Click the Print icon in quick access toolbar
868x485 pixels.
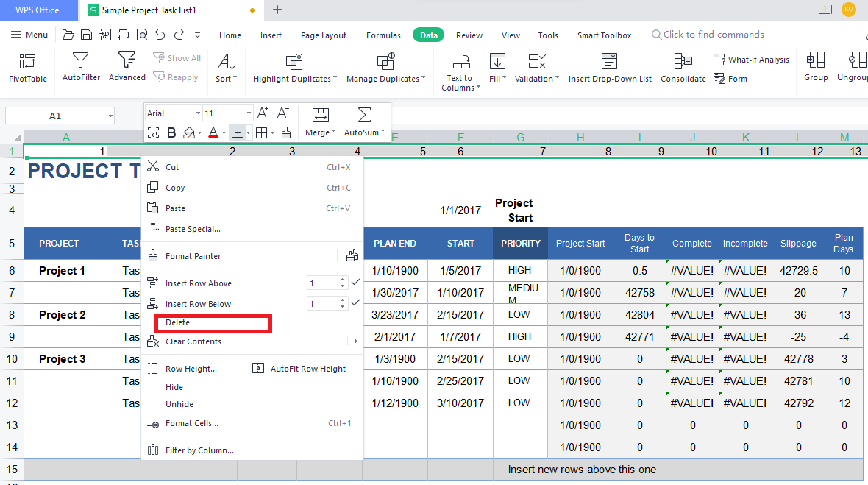123,35
